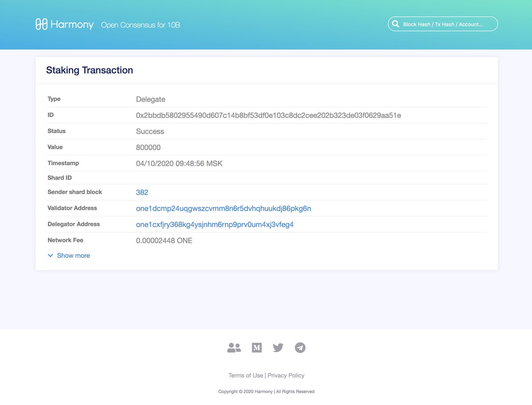This screenshot has height=405, width=532.
Task: Open the Terms of Use link
Action: click(x=246, y=375)
